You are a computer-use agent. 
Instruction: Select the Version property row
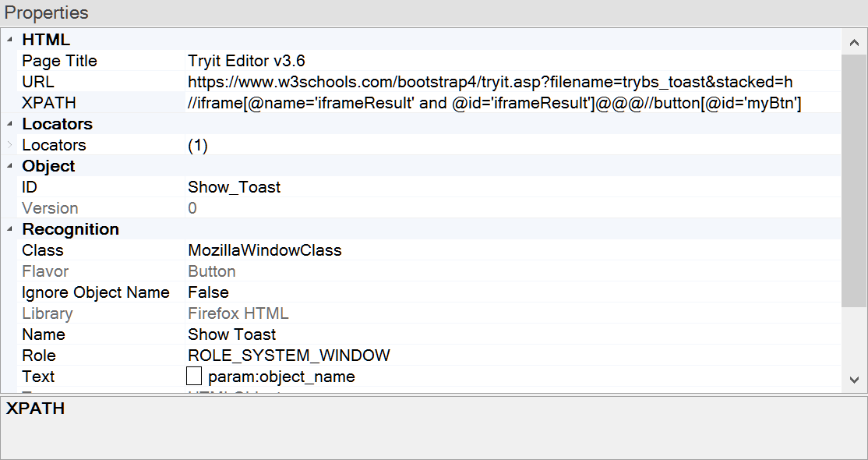click(x=50, y=208)
